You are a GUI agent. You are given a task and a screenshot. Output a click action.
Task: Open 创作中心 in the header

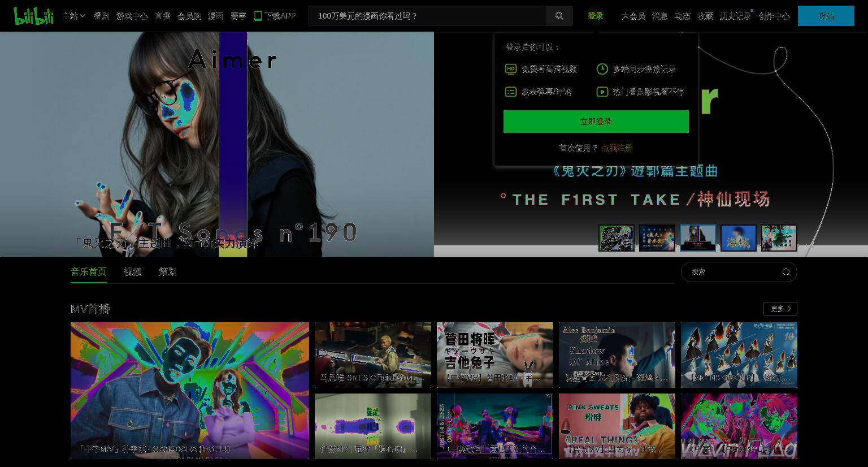click(774, 16)
